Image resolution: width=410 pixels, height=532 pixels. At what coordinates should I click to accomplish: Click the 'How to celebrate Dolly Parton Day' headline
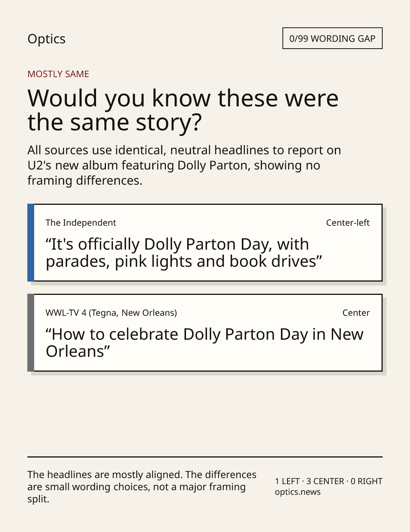(x=205, y=343)
